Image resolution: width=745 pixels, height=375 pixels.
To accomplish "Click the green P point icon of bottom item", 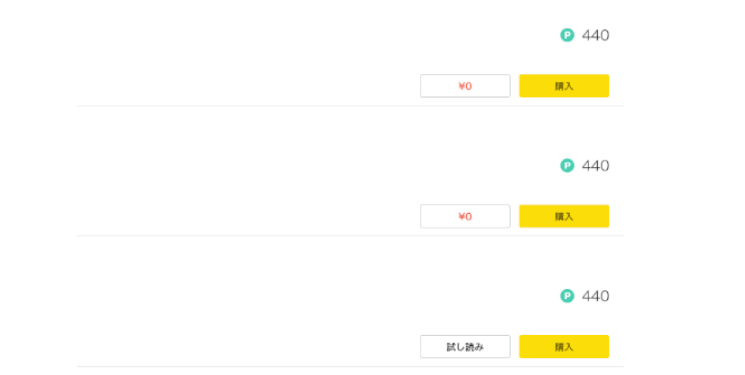I will [x=567, y=296].
